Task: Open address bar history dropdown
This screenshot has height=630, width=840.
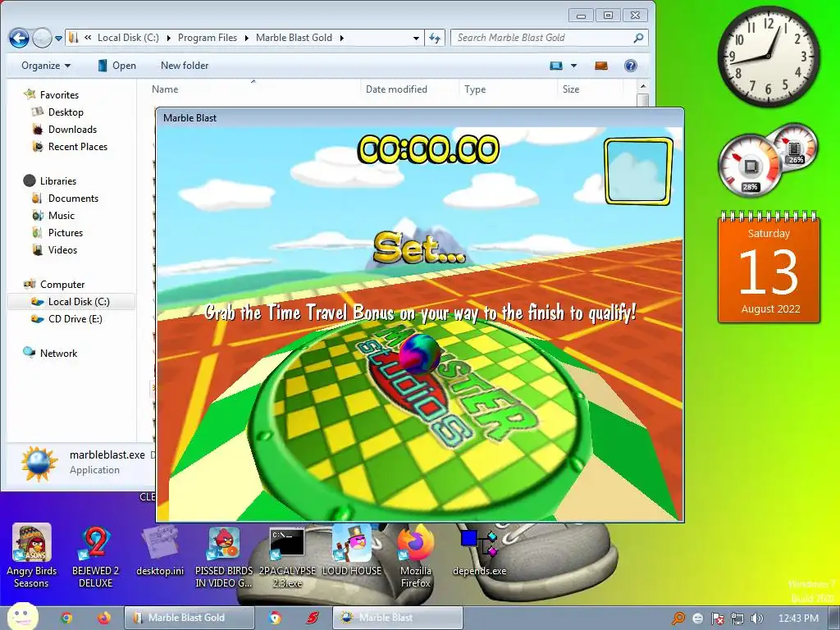Action: tap(416, 38)
